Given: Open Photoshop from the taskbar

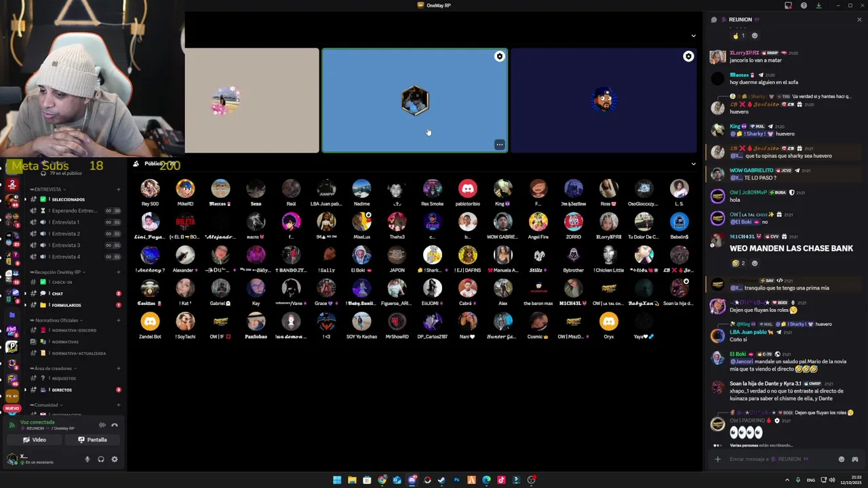Looking at the screenshot, I should point(456,480).
